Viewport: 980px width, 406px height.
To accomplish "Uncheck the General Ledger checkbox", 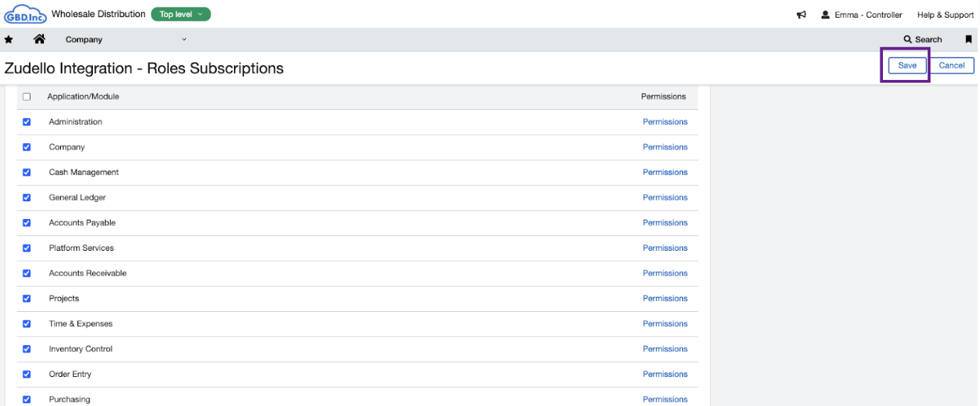I will coord(27,198).
